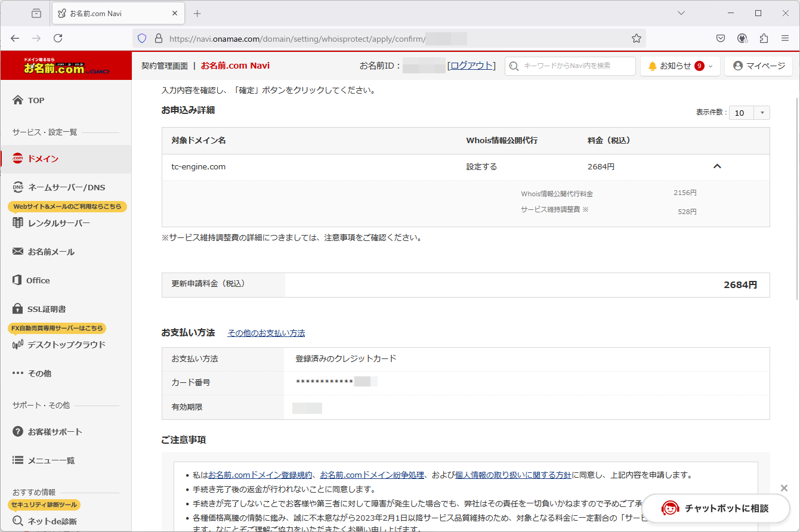Click その他のお支払い方法 link
800x532 pixels.
[266, 333]
